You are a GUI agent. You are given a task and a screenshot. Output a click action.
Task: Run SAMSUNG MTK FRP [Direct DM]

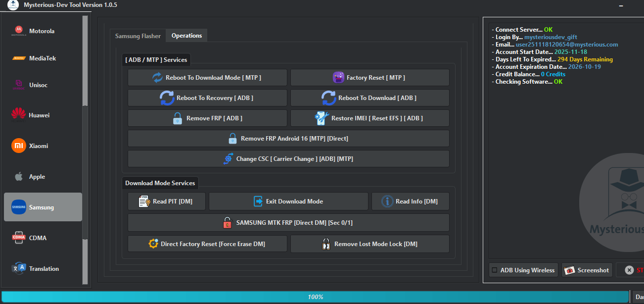[288, 222]
